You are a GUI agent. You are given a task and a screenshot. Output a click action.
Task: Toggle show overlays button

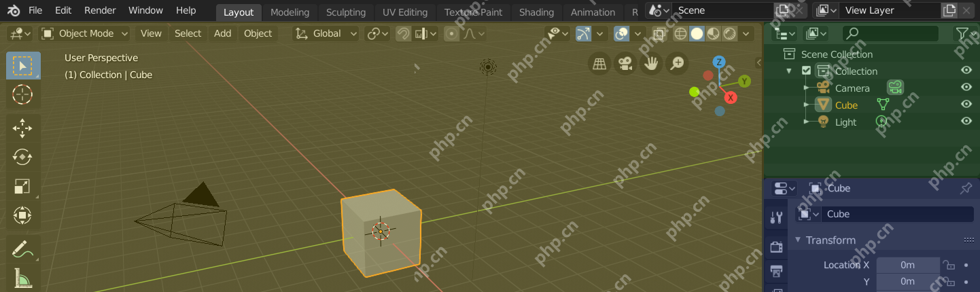(x=621, y=33)
